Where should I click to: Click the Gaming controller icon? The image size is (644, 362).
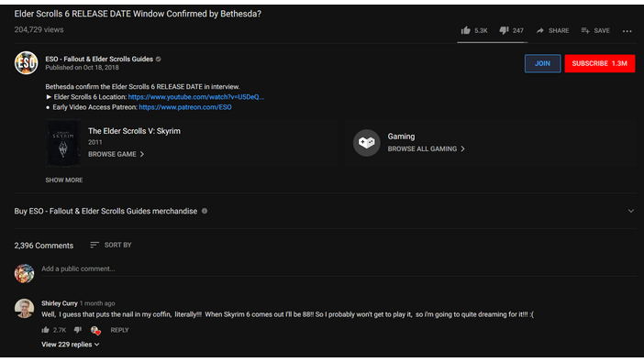pyautogui.click(x=367, y=142)
